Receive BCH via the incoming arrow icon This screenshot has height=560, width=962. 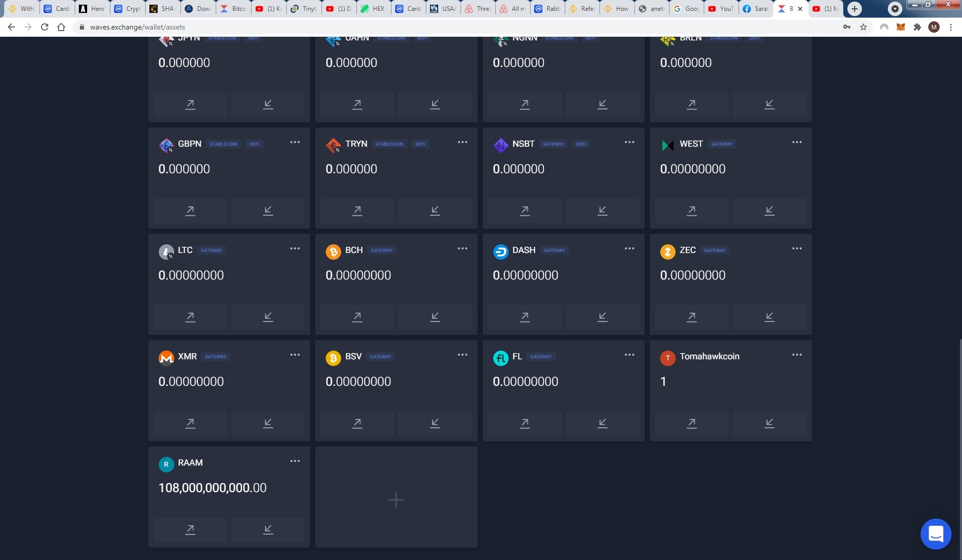click(435, 317)
